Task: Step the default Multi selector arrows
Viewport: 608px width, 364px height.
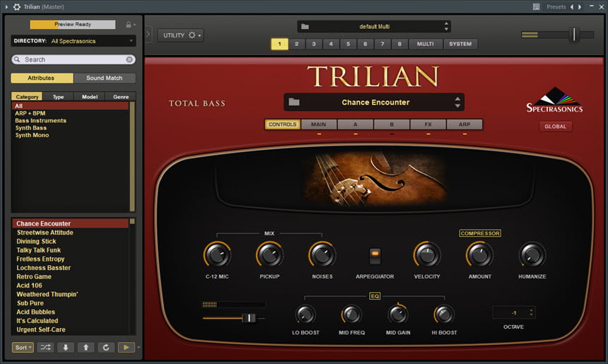Action: 446,26
